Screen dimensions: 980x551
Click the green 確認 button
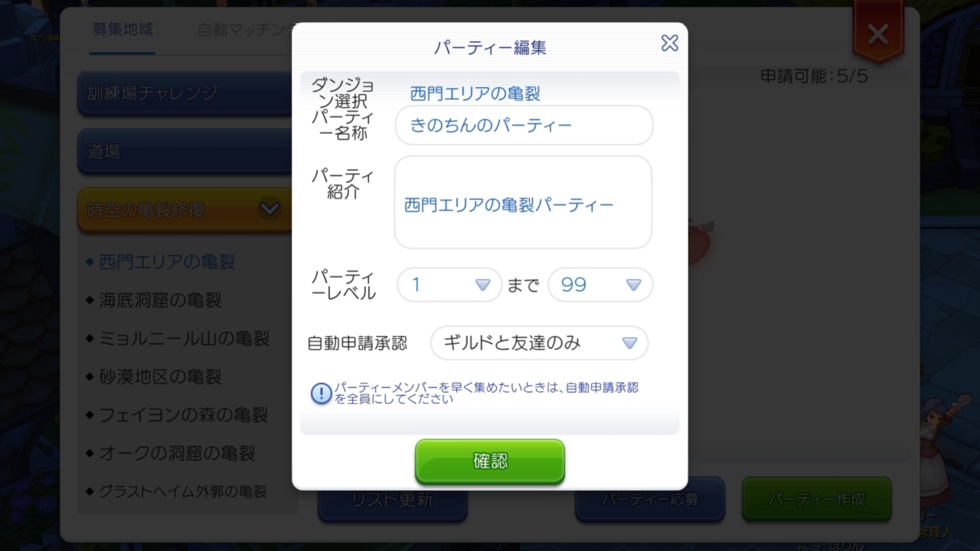(x=490, y=461)
